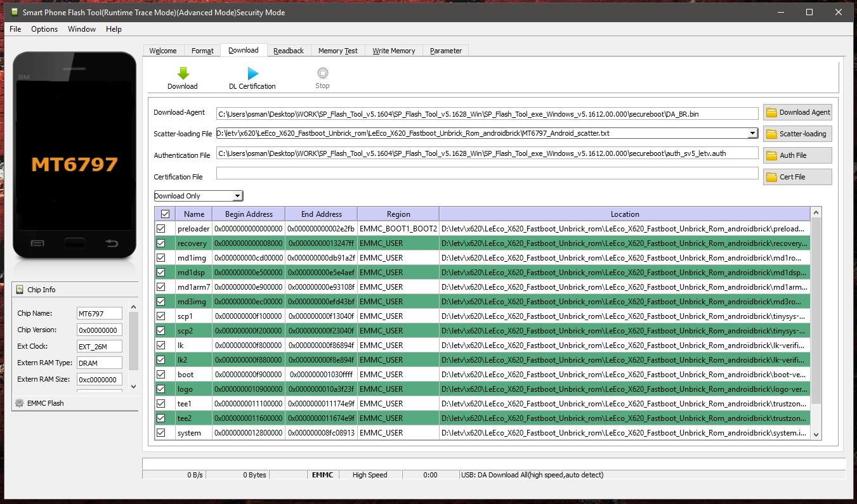Expand the Scatter-loading File path dropdown

752,134
